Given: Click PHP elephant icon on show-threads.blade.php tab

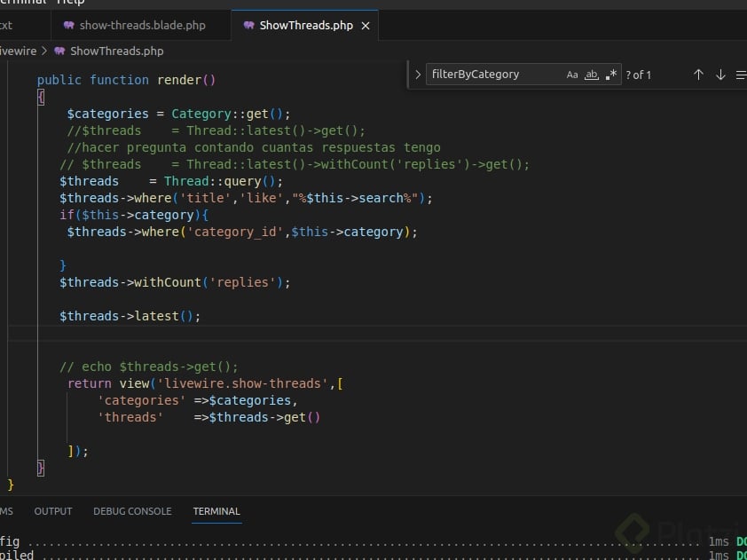Looking at the screenshot, I should [69, 26].
